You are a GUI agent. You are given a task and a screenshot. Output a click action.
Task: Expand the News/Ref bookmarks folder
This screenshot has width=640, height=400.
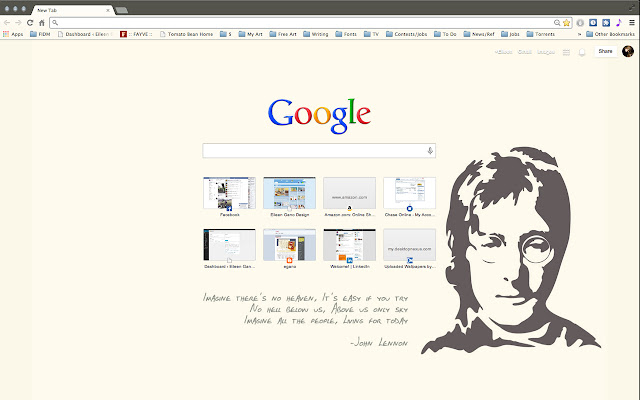[x=479, y=34]
